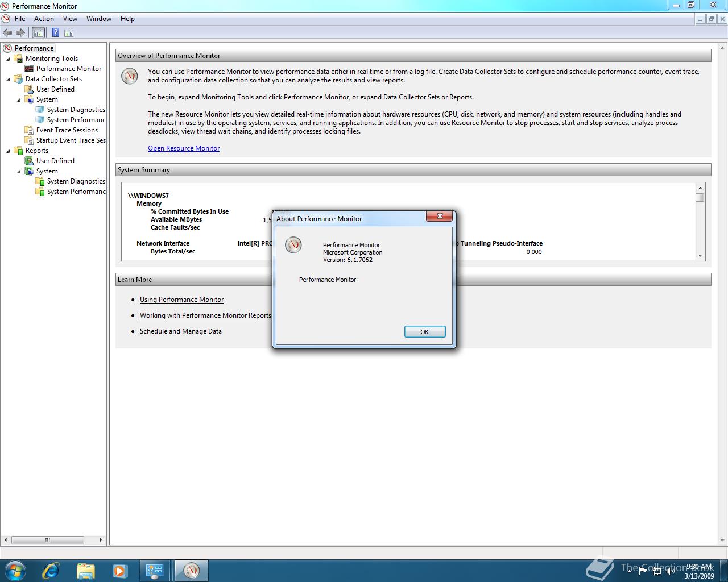Click the System Summary scrollbar down arrow

point(700,256)
